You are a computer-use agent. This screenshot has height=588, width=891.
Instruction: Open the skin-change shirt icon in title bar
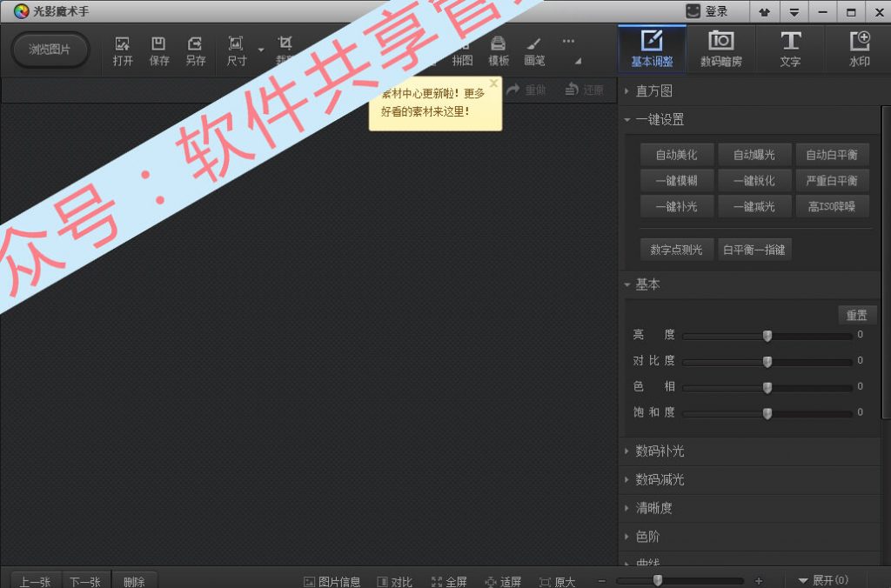[764, 12]
